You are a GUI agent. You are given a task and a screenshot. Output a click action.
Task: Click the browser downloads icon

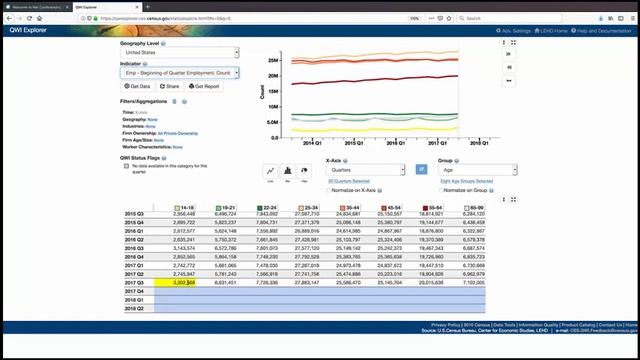pyautogui.click(x=601, y=18)
